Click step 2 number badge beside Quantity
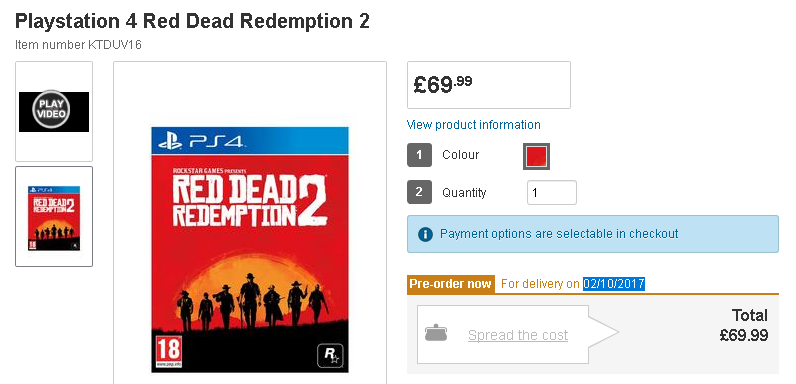Screen dimensions: 796x384 tap(419, 192)
